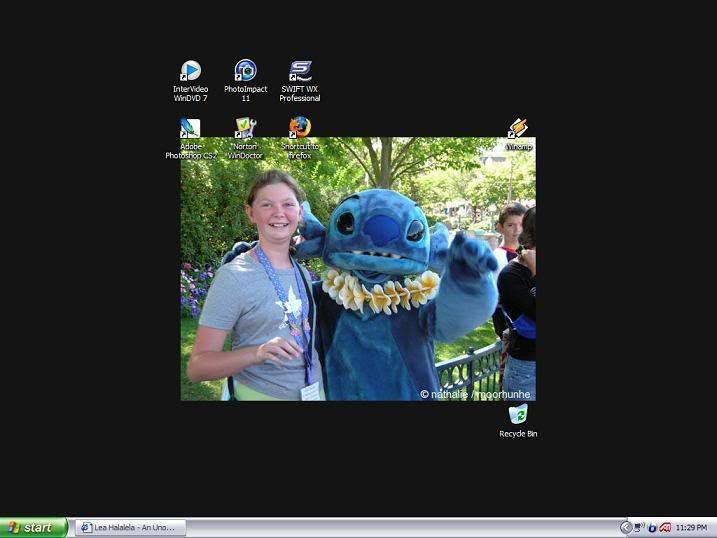Click the blue round tray icon
Screen dimensions: 717x538
[x=653, y=528]
